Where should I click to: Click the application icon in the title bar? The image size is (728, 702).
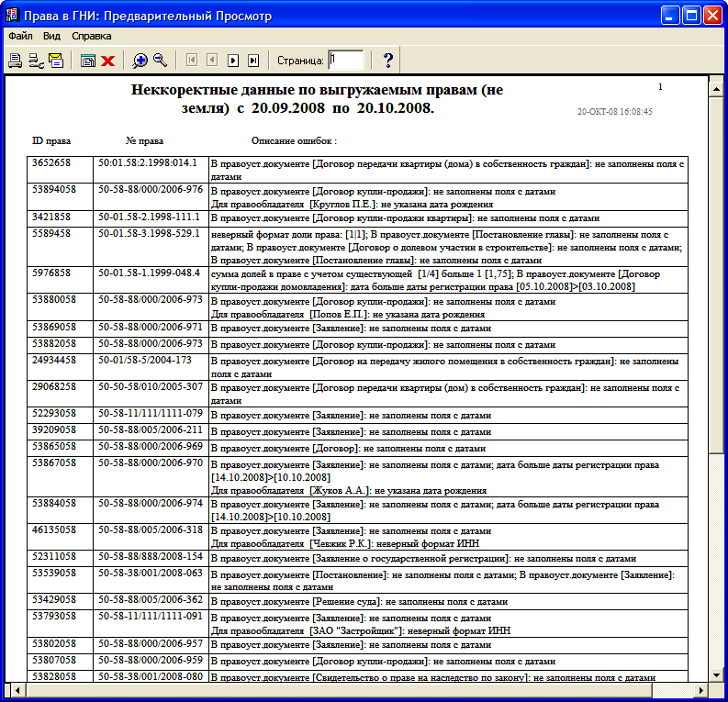(x=12, y=16)
